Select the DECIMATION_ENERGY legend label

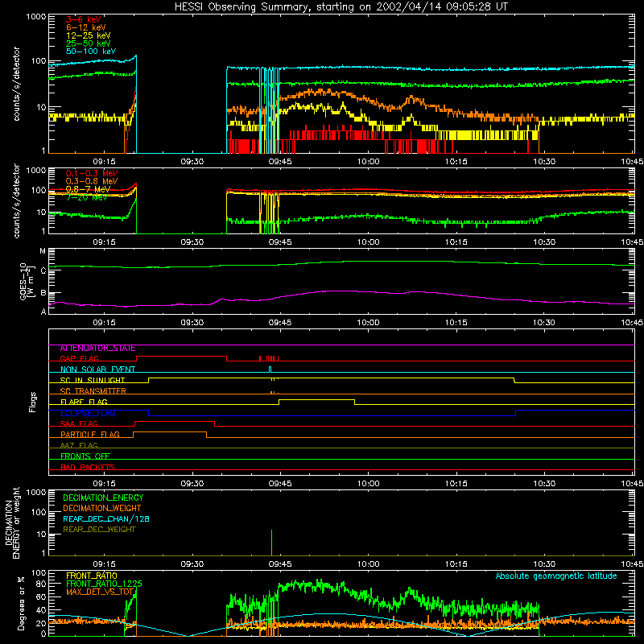[x=103, y=497]
